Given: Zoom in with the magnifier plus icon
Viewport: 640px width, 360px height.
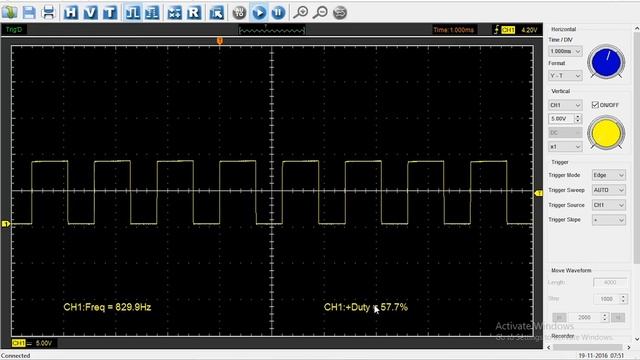Looking at the screenshot, I should tap(301, 13).
